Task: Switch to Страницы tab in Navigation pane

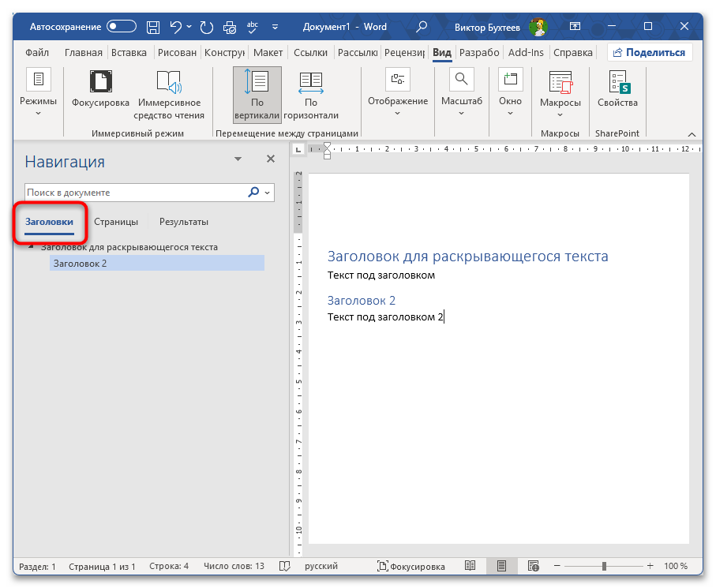Action: click(116, 222)
